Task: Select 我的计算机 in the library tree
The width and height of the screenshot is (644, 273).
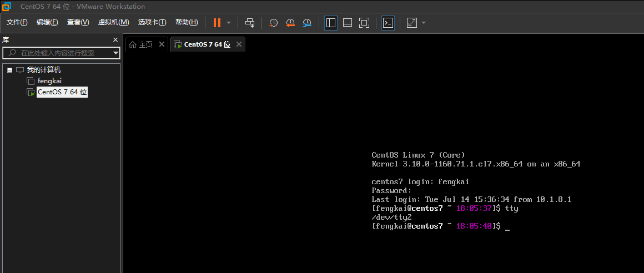Action: [44, 70]
